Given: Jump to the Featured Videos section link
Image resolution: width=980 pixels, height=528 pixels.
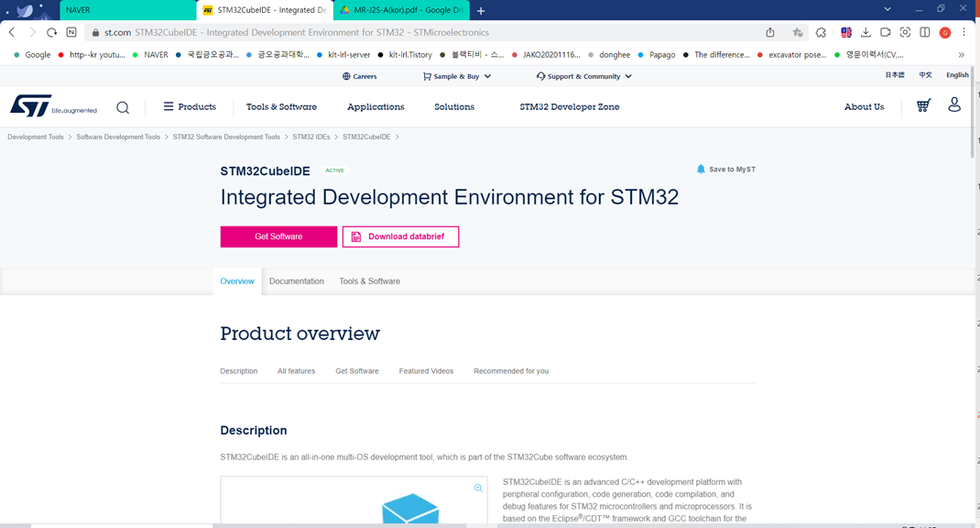Looking at the screenshot, I should click(x=426, y=371).
